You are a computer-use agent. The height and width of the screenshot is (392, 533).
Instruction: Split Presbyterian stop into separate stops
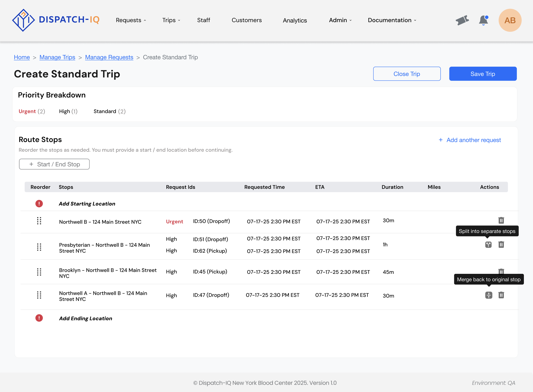(x=488, y=244)
